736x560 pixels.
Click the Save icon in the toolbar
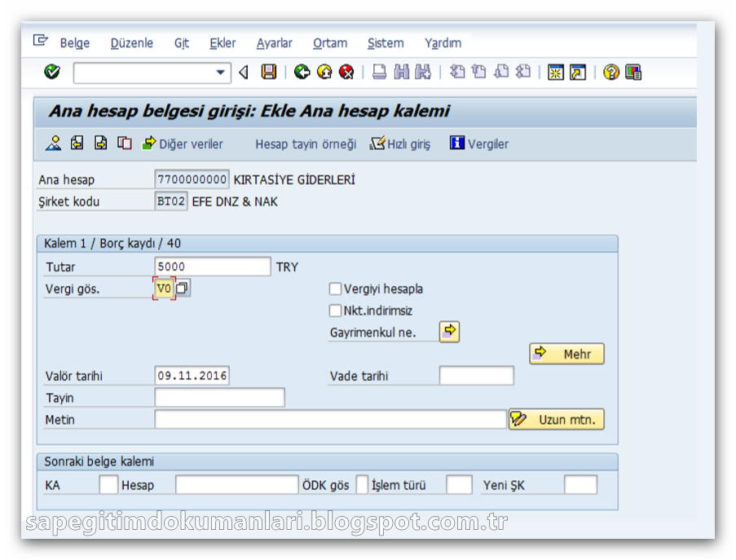point(270,72)
